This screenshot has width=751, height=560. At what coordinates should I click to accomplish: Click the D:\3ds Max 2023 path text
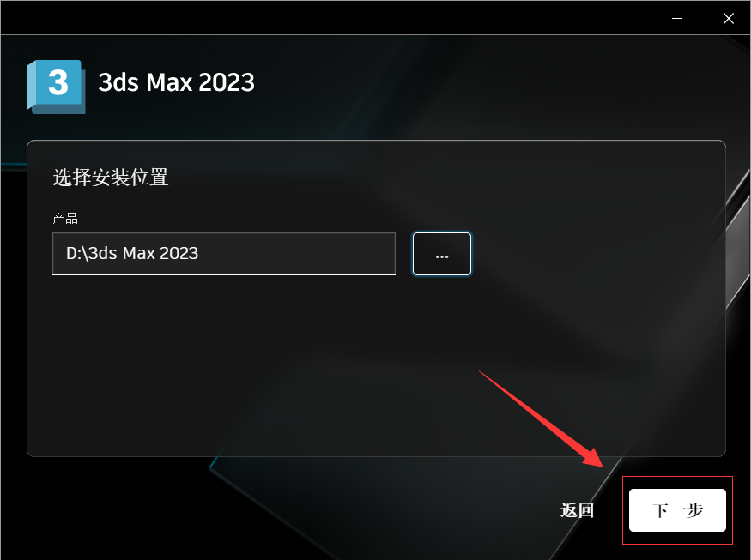132,253
